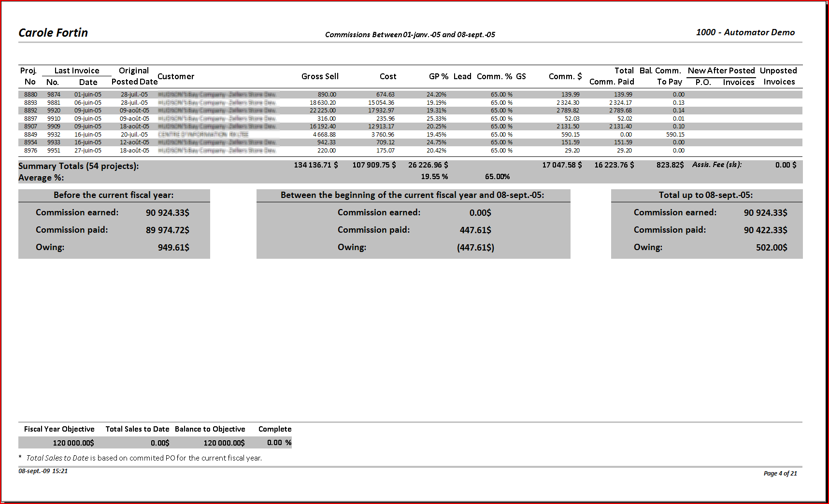
Task: Select the (447.61$) owing amount
Action: (475, 248)
